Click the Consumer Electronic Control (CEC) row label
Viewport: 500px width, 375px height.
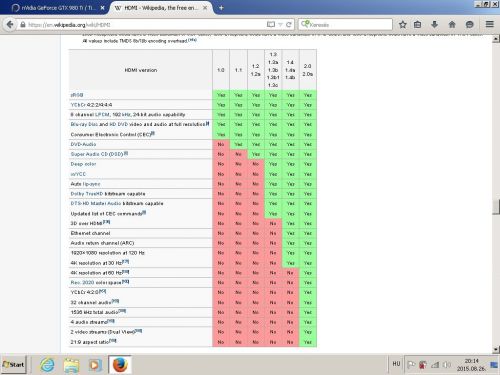point(111,135)
